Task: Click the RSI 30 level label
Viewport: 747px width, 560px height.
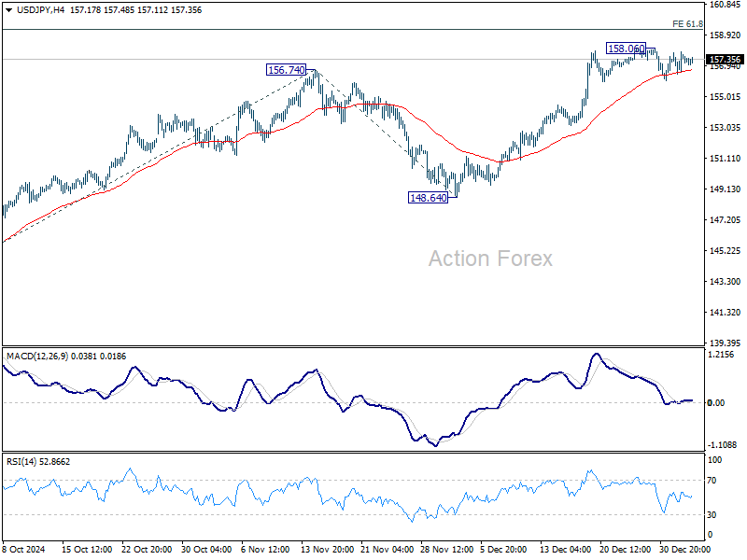Action: pyautogui.click(x=712, y=515)
